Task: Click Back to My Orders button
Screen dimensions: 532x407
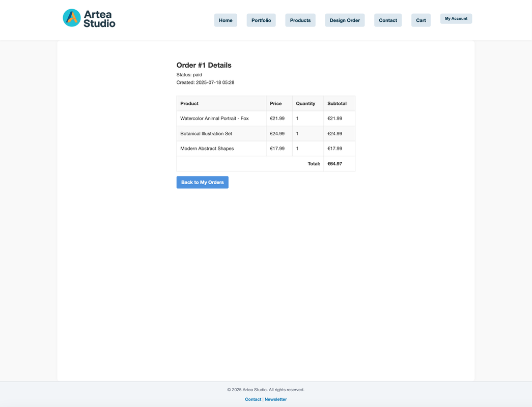Action: [x=203, y=183]
